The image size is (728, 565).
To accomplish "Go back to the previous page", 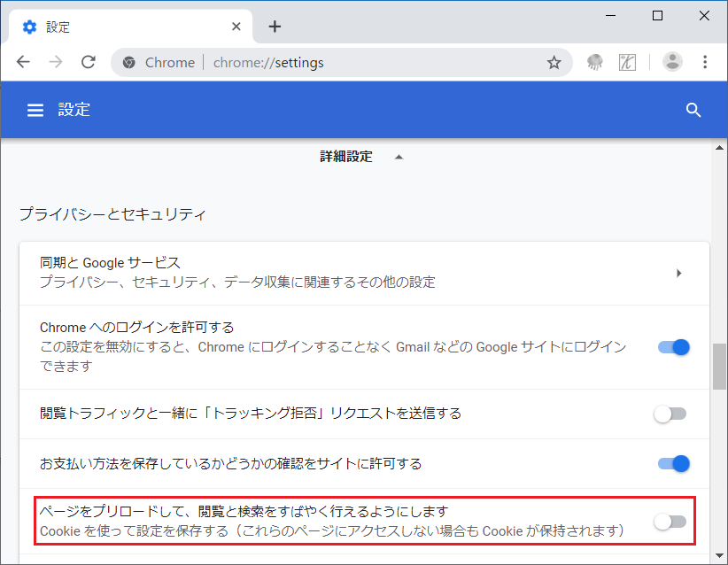I will click(24, 63).
